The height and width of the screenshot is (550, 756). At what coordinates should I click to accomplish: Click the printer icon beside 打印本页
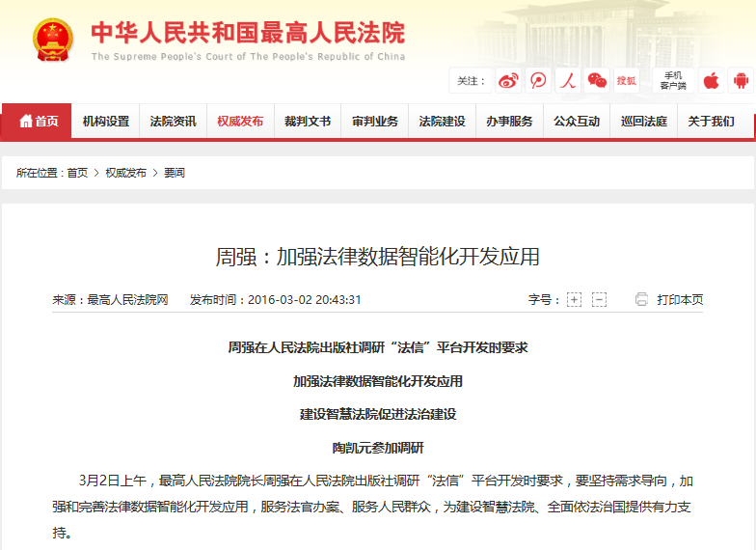pos(641,299)
